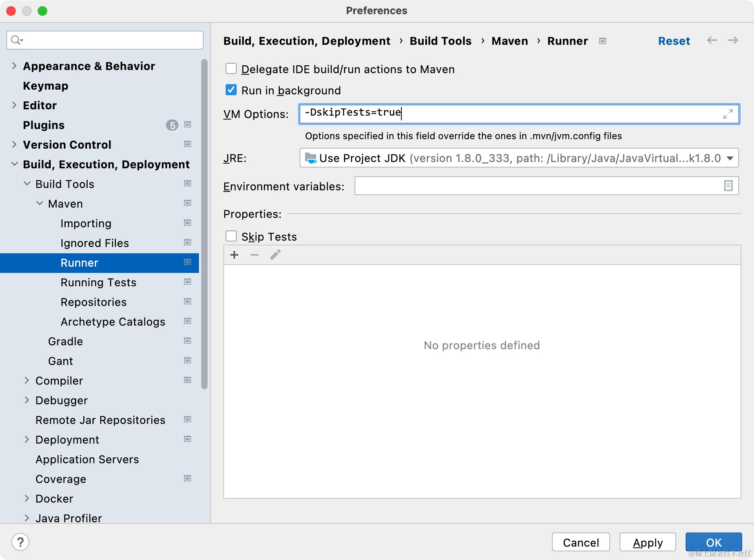Check the Skip Tests checkbox
Image resolution: width=754 pixels, height=560 pixels.
tap(231, 236)
